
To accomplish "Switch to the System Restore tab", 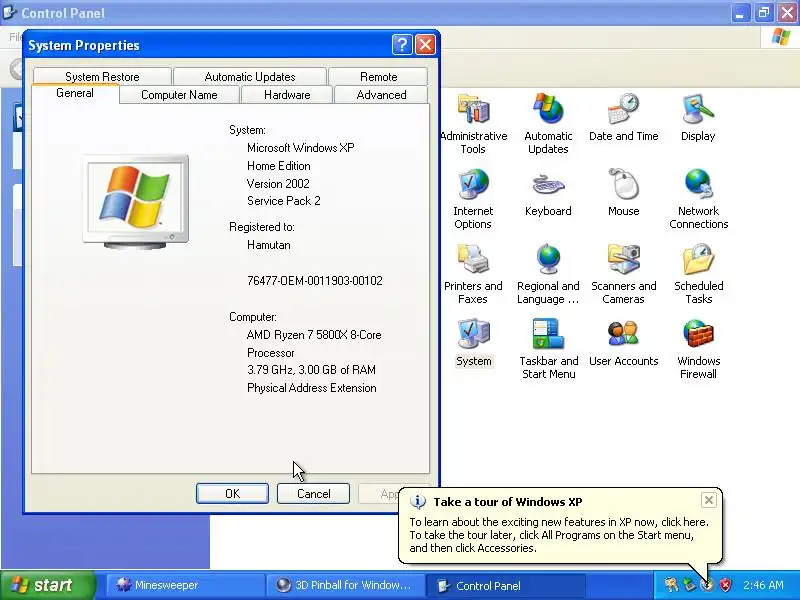I will click(102, 77).
